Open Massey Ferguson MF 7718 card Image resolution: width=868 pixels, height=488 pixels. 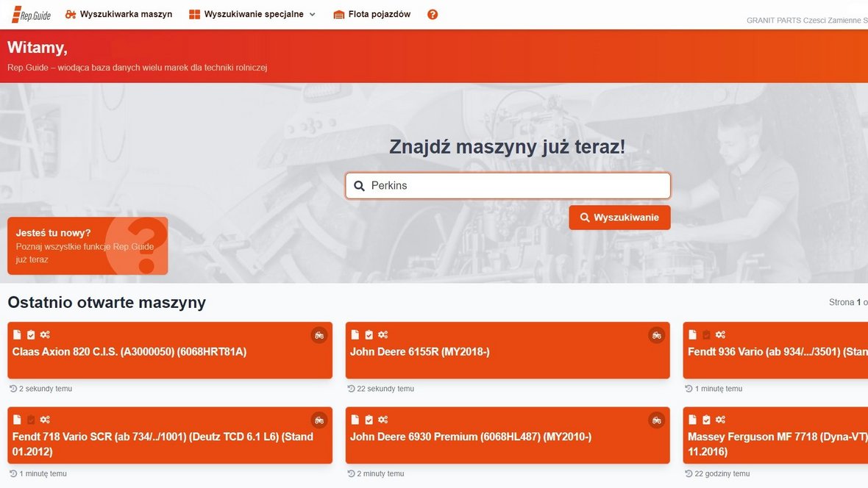pos(775,435)
